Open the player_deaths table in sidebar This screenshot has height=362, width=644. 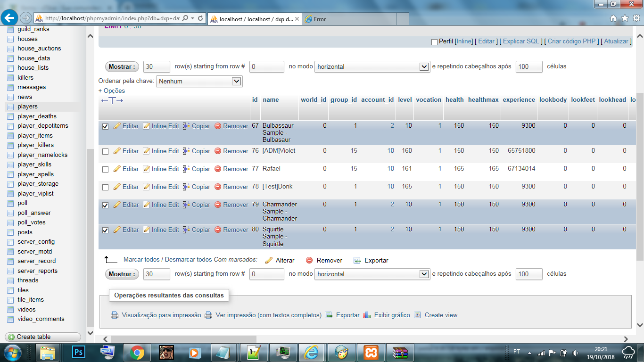point(37,116)
